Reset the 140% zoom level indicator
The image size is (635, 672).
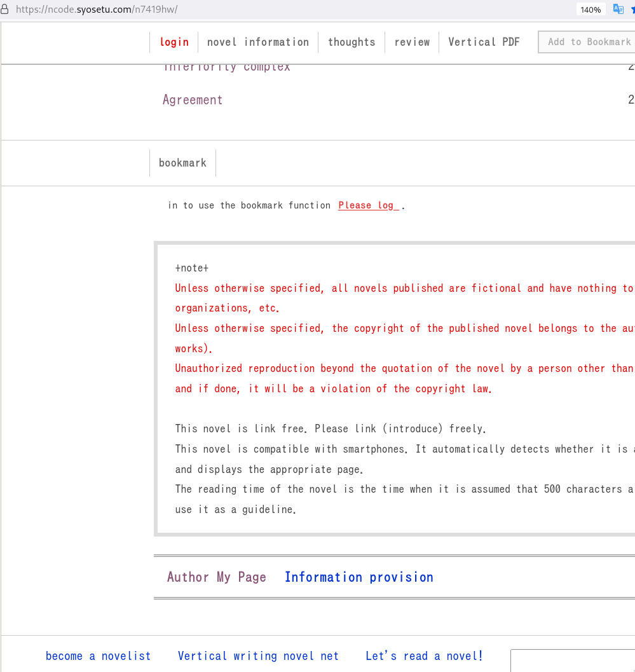[x=591, y=10]
